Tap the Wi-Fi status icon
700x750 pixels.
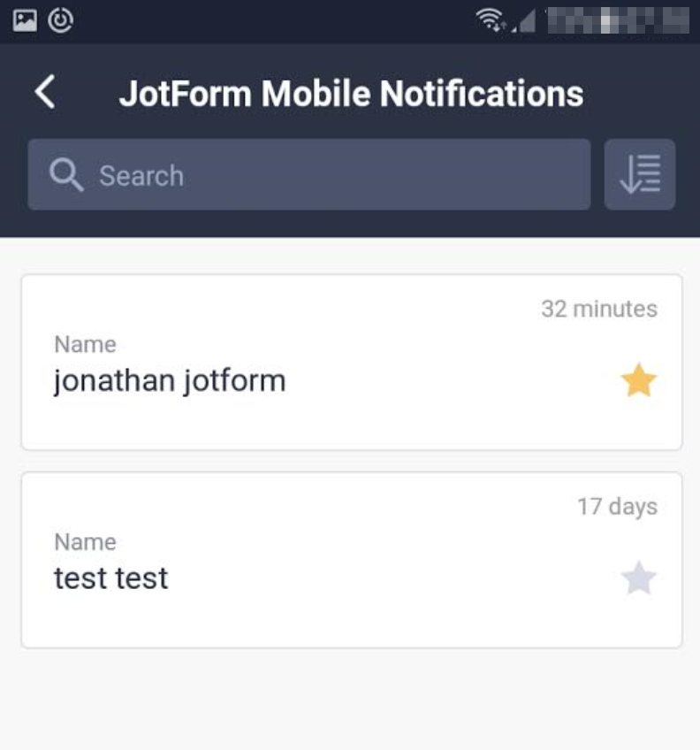point(490,20)
